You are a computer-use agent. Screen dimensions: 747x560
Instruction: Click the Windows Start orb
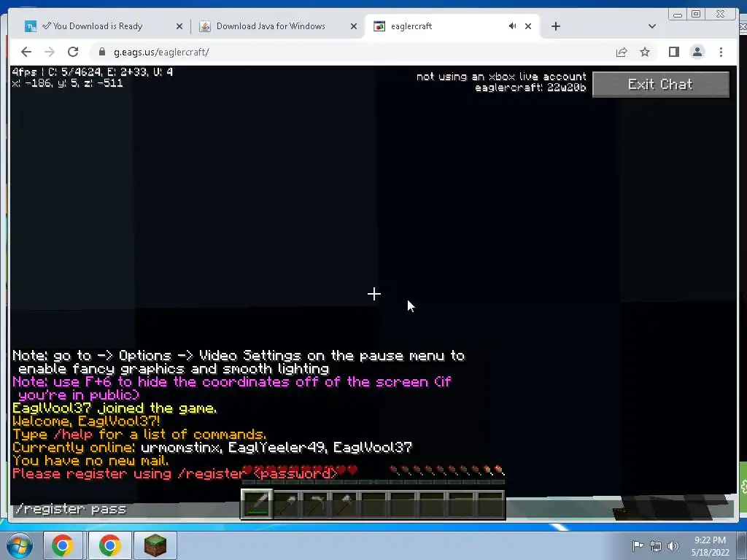click(19, 545)
